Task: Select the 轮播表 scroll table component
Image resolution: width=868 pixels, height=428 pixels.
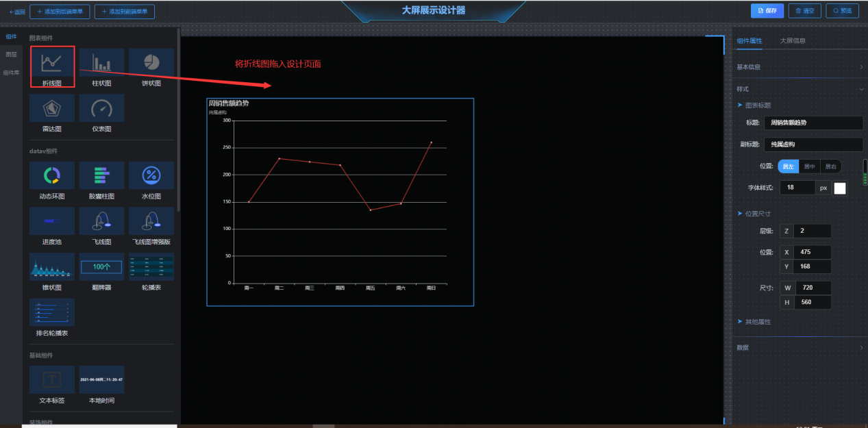Action: (151, 273)
